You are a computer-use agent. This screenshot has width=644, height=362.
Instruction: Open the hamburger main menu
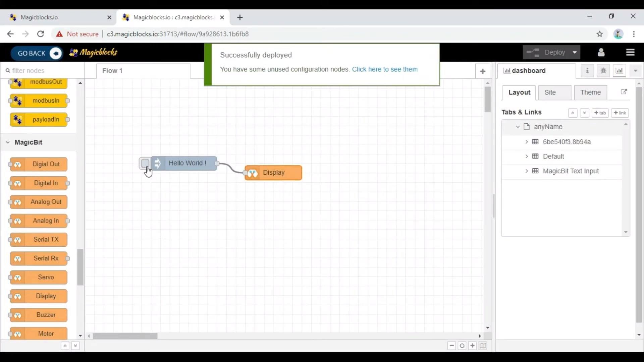(x=630, y=52)
